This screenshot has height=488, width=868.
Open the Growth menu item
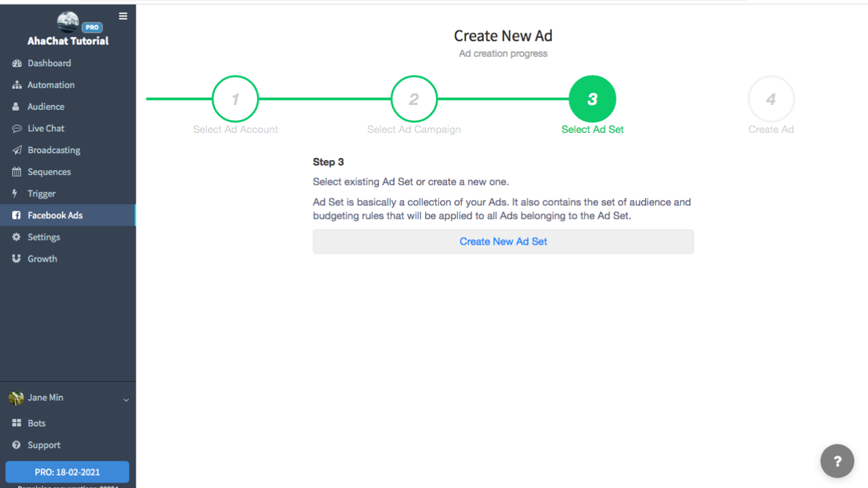coord(68,258)
